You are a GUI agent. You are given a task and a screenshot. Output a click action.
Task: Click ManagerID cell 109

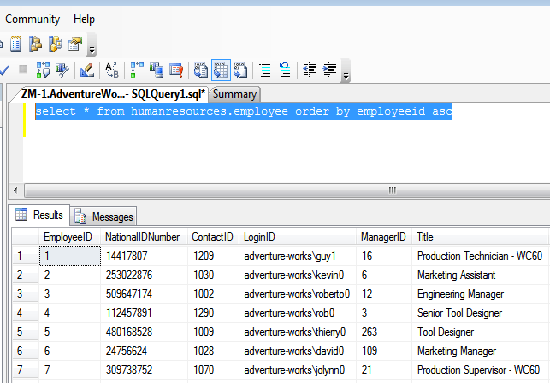pos(384,350)
